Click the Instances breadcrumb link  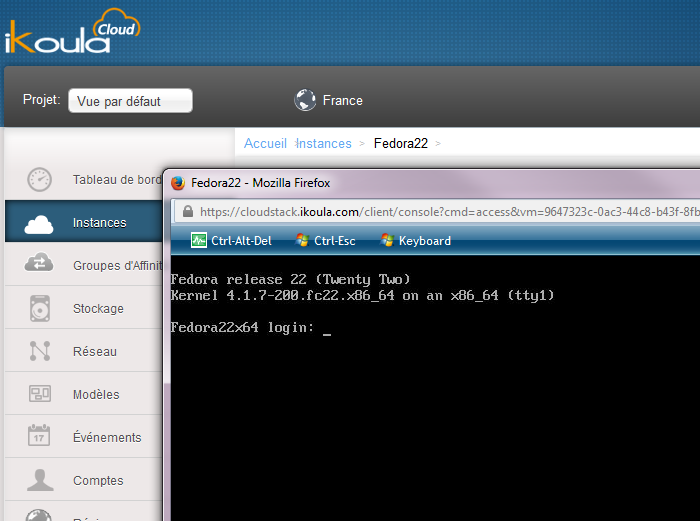(323, 143)
